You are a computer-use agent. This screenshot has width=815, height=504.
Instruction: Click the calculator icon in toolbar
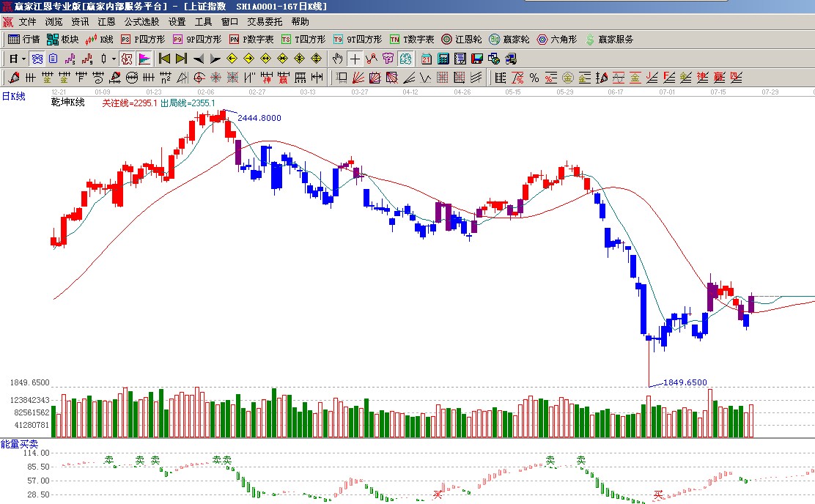(x=444, y=59)
